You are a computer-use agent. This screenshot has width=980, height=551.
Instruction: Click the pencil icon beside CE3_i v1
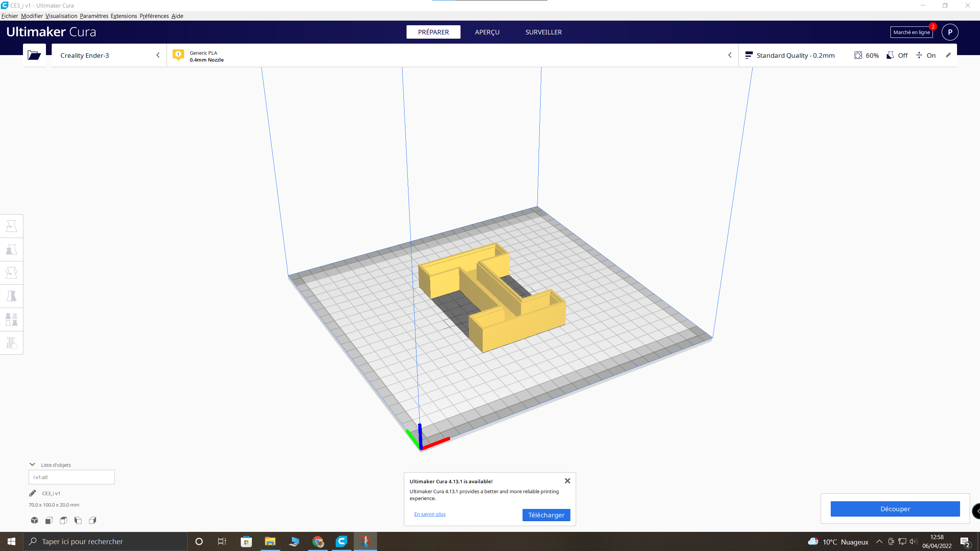coord(33,493)
